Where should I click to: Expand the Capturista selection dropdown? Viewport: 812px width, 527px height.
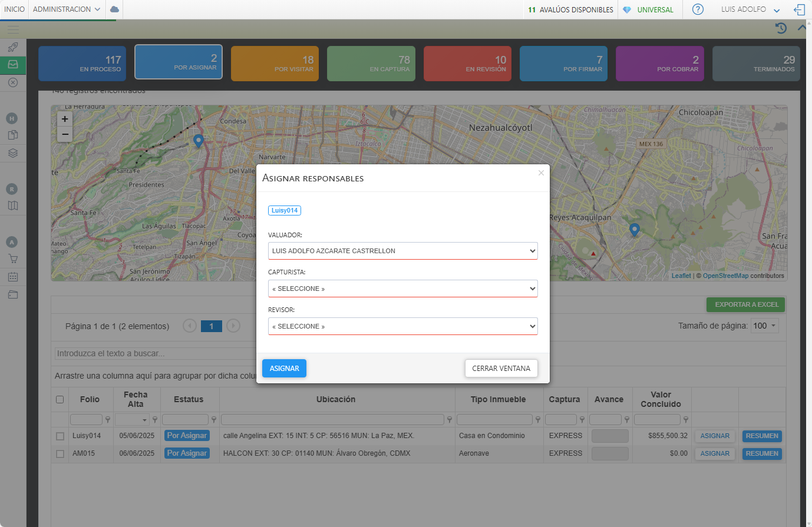(402, 289)
